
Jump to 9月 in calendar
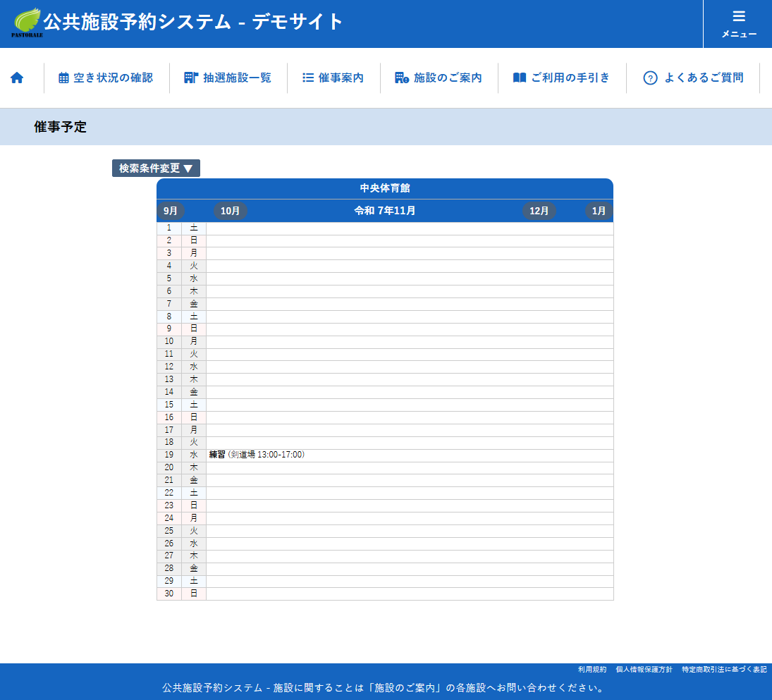(x=171, y=211)
